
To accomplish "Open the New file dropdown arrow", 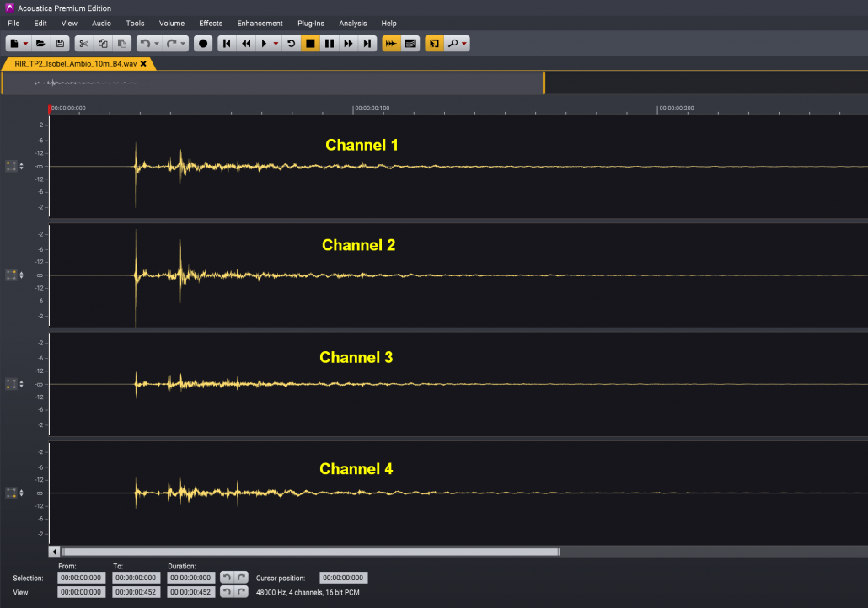I will pyautogui.click(x=25, y=43).
